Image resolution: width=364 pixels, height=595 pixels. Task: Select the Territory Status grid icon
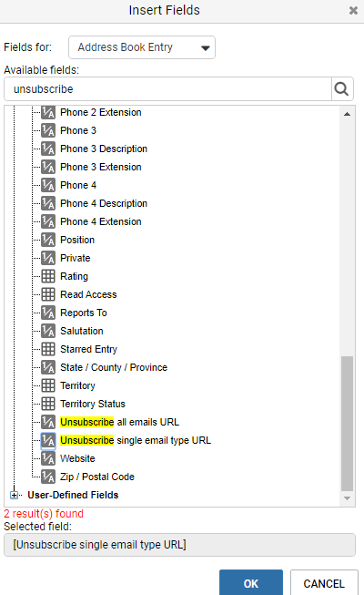coord(48,404)
